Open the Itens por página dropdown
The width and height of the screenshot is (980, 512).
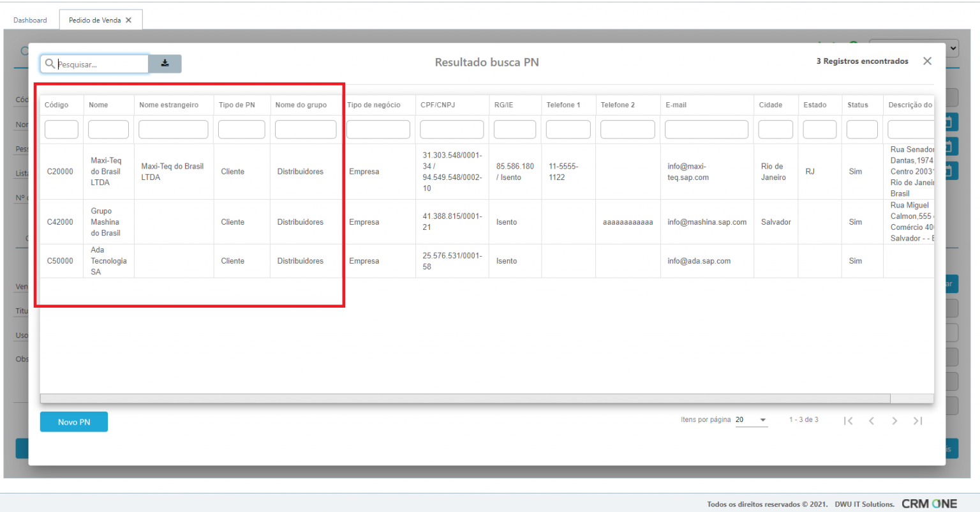point(751,420)
